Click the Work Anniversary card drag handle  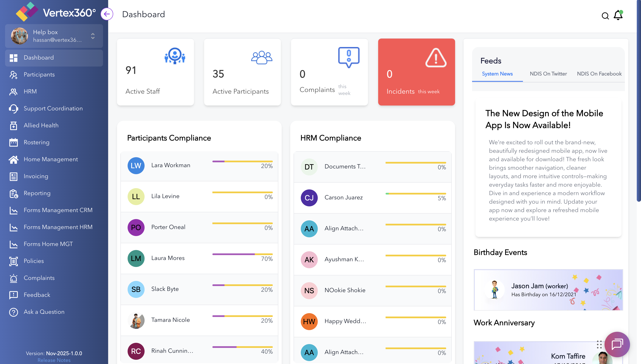(599, 345)
